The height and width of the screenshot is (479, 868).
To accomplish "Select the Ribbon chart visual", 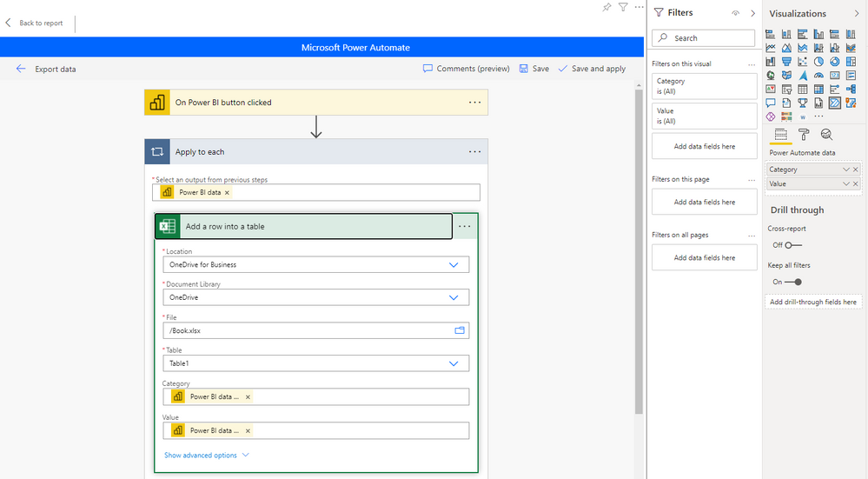I will tap(851, 48).
